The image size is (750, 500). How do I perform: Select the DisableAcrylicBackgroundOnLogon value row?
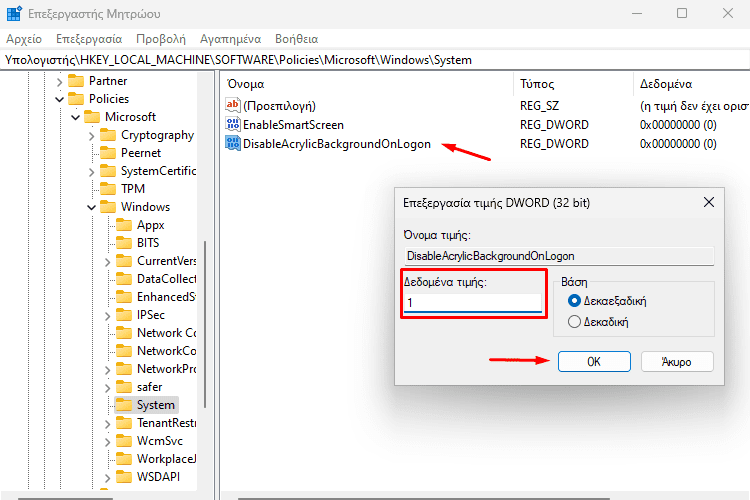click(x=485, y=144)
